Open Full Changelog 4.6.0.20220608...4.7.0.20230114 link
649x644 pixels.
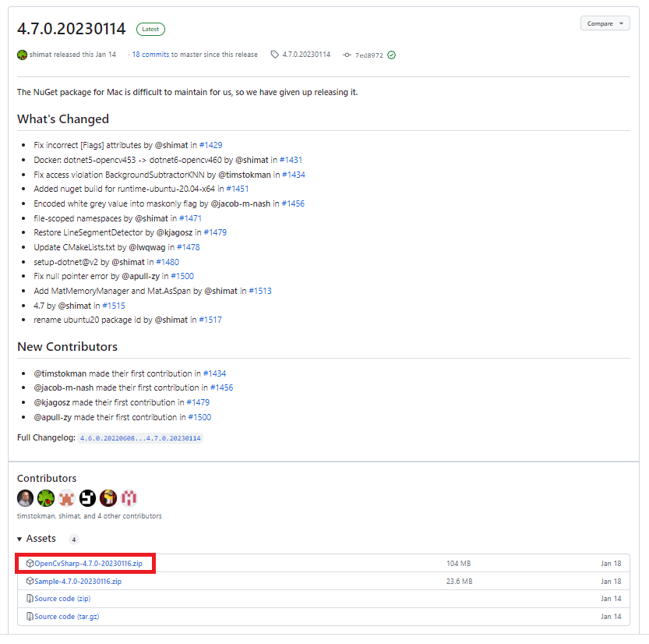140,438
